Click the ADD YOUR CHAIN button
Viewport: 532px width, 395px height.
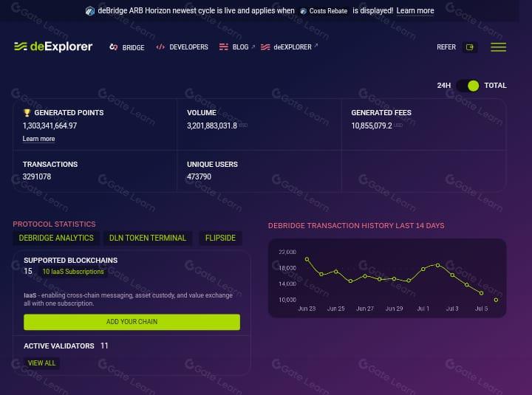132,322
